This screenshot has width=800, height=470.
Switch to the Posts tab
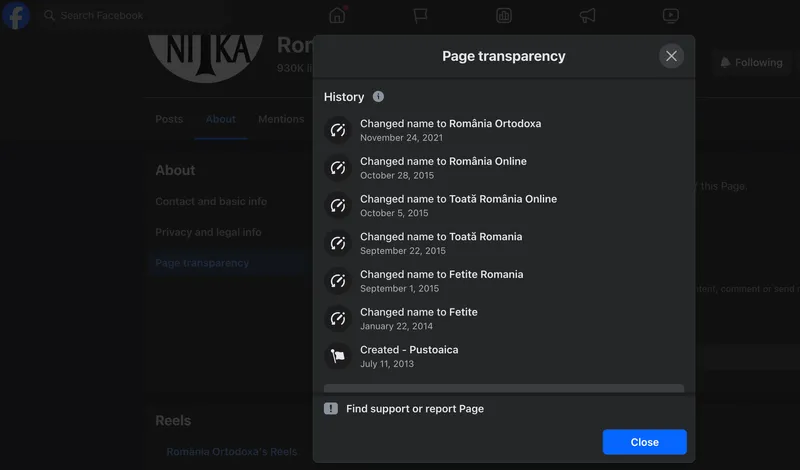coord(169,119)
